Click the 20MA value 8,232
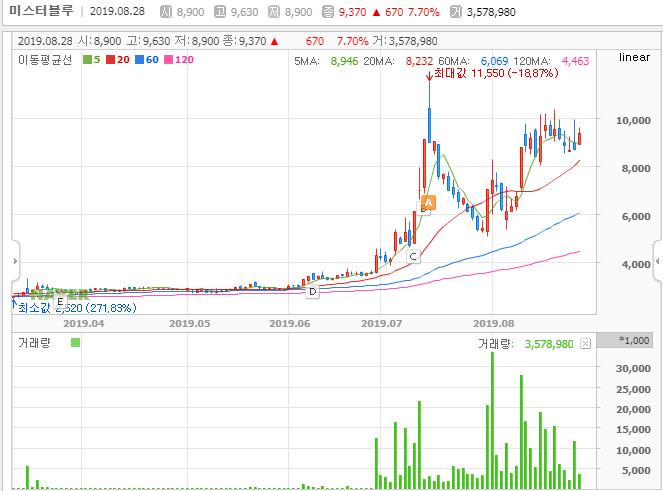 [419, 61]
